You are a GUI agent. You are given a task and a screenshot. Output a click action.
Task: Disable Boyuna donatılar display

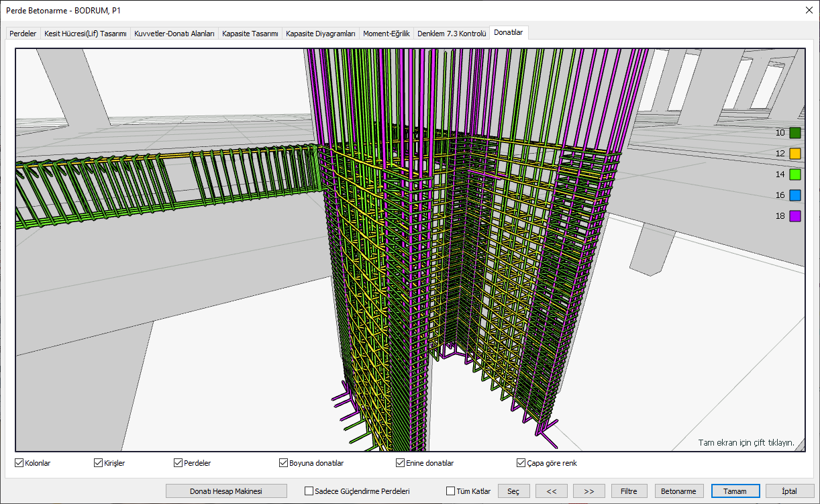pyautogui.click(x=284, y=463)
